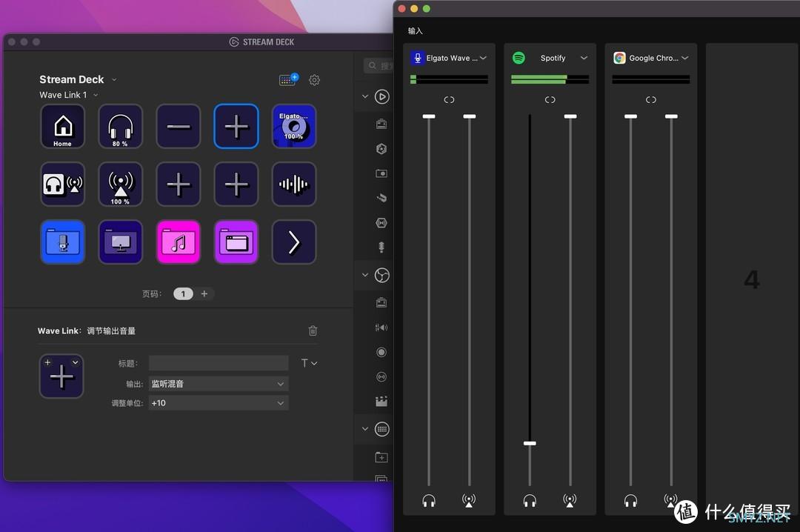The width and height of the screenshot is (800, 532).
Task: Click the OBS category icon
Action: [381, 275]
